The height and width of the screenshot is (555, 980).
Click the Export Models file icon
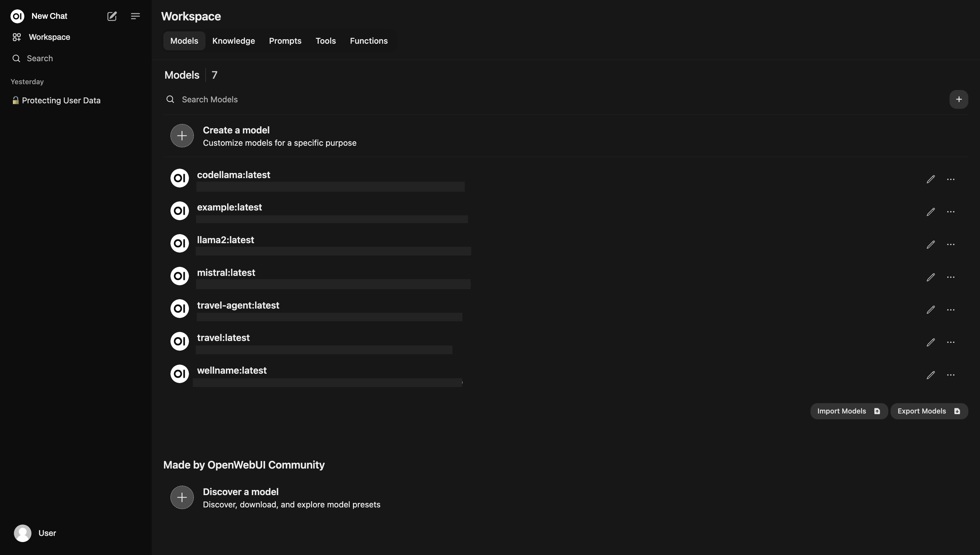(x=957, y=411)
